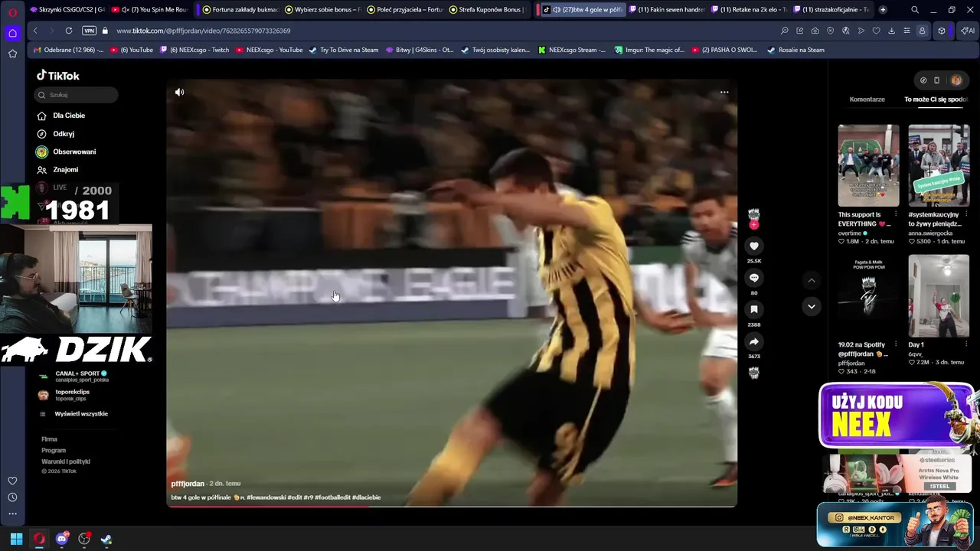Open Opera Easy Setup sliders icon
Viewport: 980px width, 551px height.
(906, 31)
